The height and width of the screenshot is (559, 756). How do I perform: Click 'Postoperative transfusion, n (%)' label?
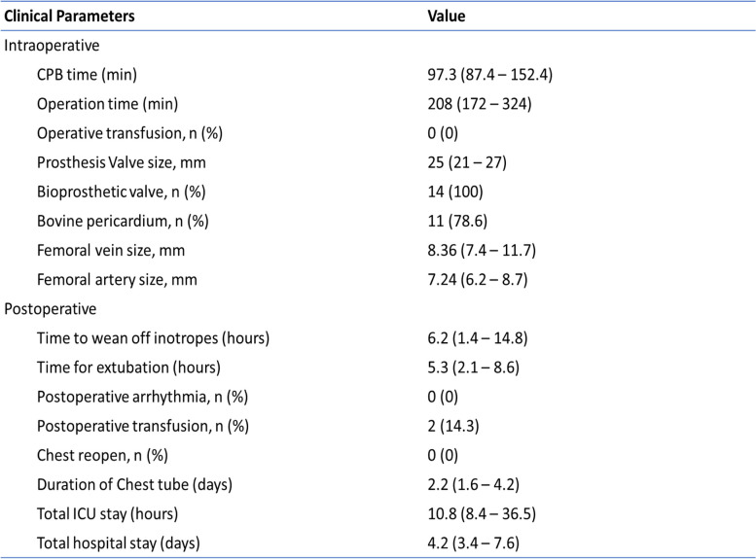tap(143, 427)
